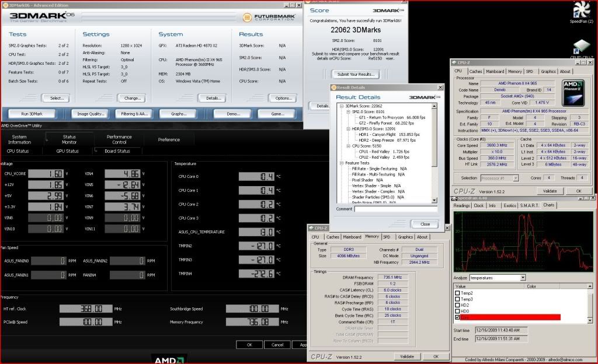Switch to the Mainboard tab in CPU-Z

[495, 72]
